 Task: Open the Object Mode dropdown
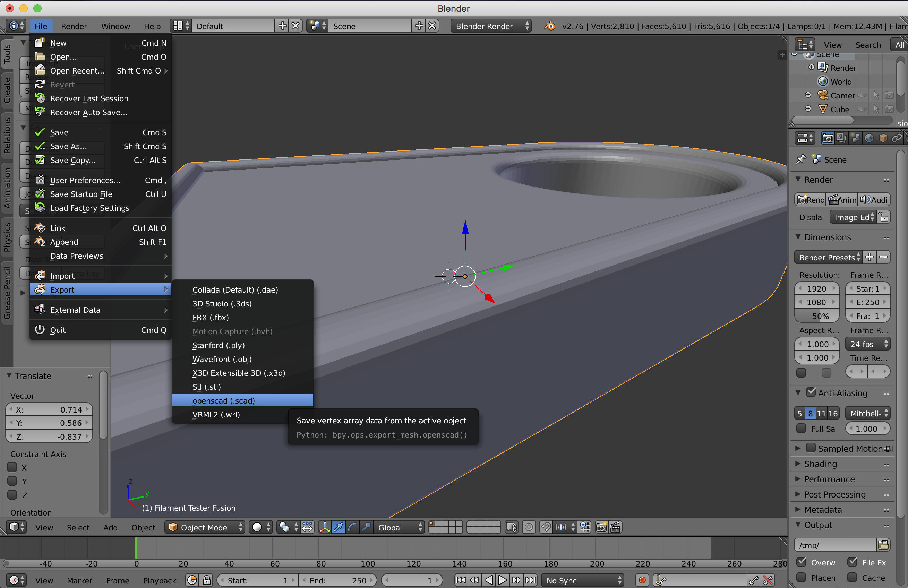pyautogui.click(x=205, y=527)
